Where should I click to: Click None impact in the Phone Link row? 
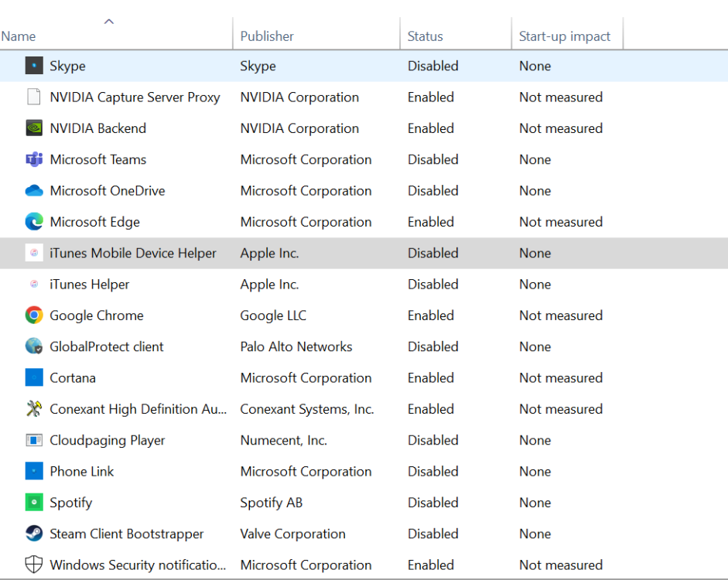[535, 471]
